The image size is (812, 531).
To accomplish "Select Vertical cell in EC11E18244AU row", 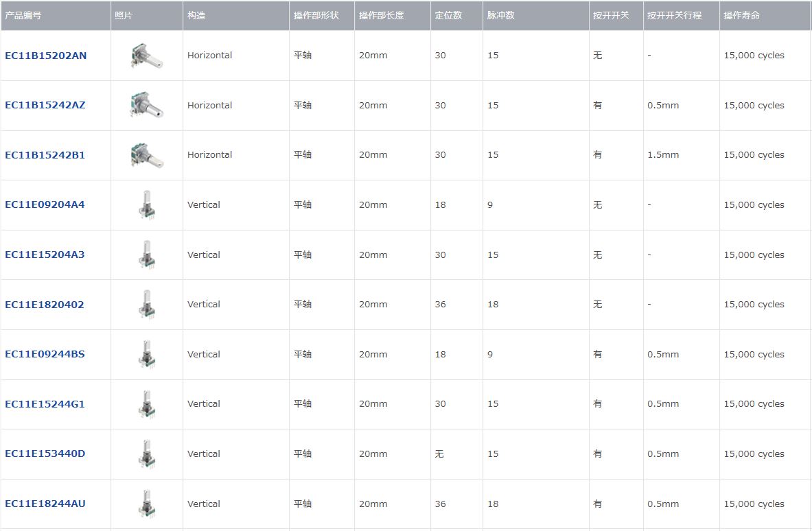I will [x=204, y=504].
